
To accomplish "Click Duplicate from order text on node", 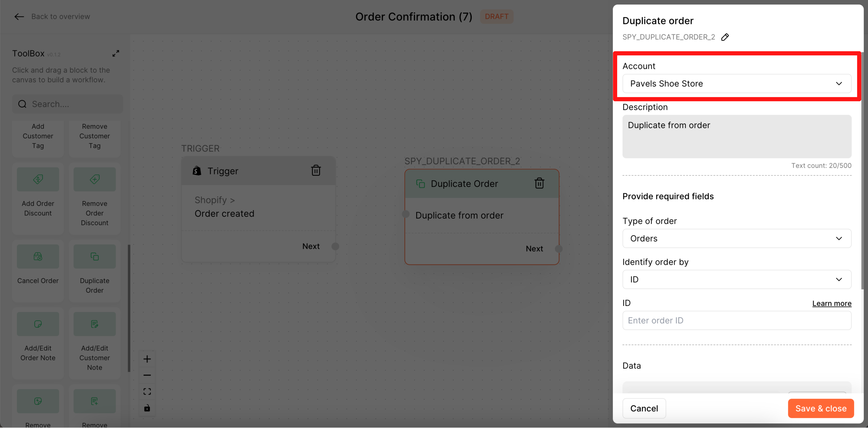I will [459, 216].
